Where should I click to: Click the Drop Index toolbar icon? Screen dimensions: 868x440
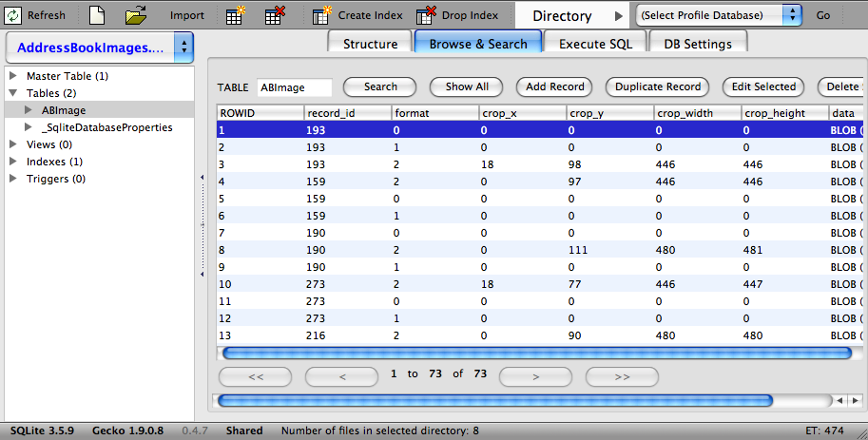[x=426, y=15]
